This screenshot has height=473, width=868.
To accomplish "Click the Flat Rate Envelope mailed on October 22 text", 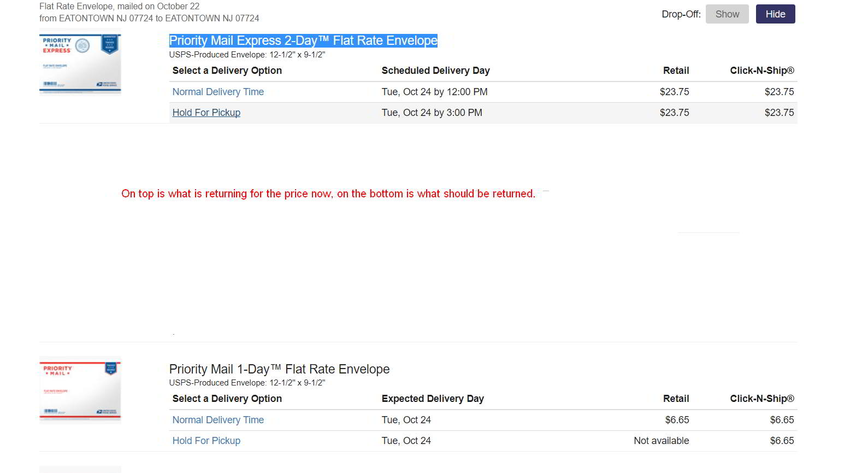I will click(119, 7).
